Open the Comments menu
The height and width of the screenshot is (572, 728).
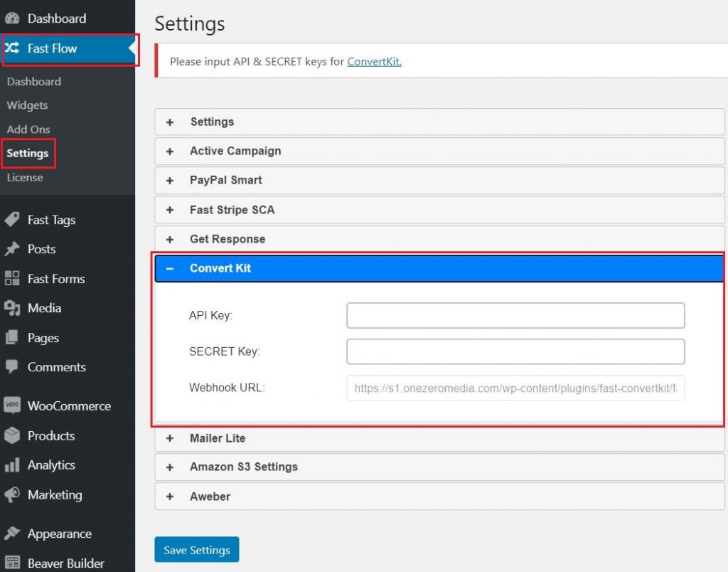coord(68,367)
